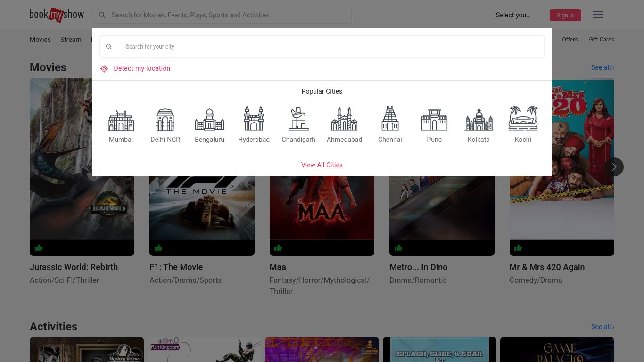This screenshot has width=644, height=362.
Task: Select the Hyderabad city icon
Action: [x=254, y=118]
